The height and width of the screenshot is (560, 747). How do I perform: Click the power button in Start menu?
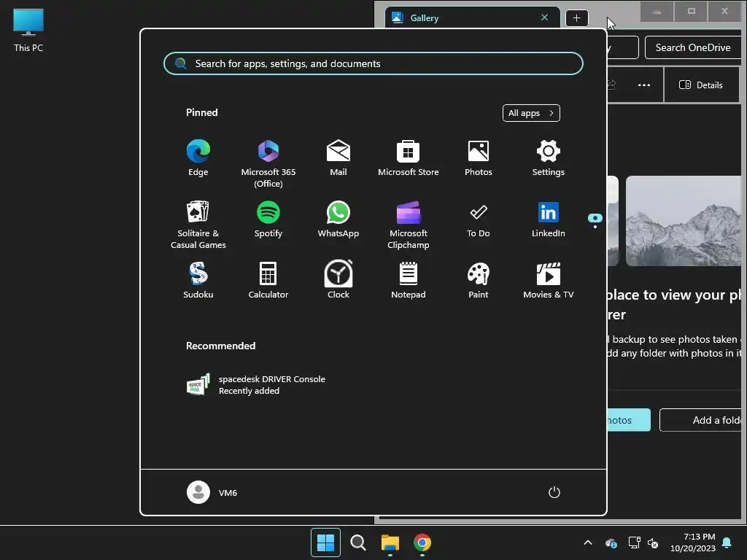point(554,492)
